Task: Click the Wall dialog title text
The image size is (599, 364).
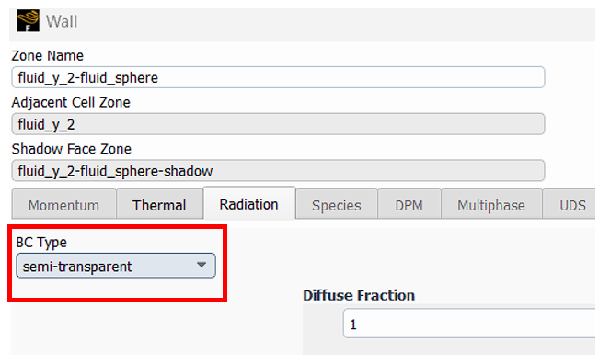Action: [x=62, y=21]
